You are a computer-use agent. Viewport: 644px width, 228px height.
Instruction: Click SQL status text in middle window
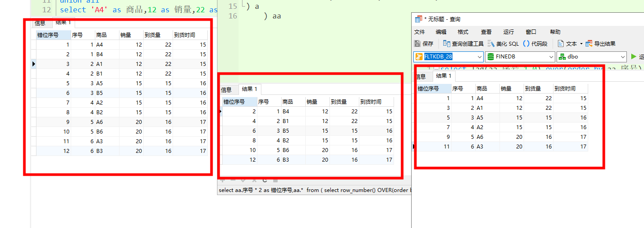(314, 190)
